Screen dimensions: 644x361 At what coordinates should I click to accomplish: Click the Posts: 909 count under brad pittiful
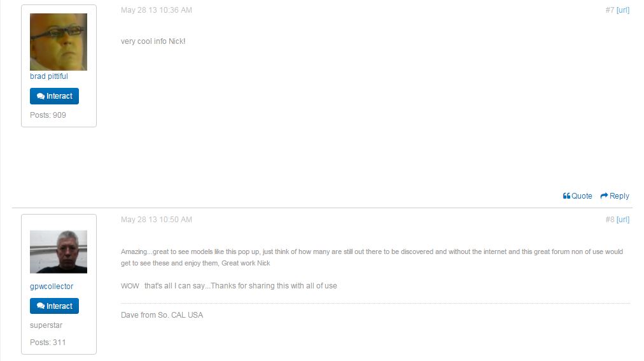coord(48,115)
